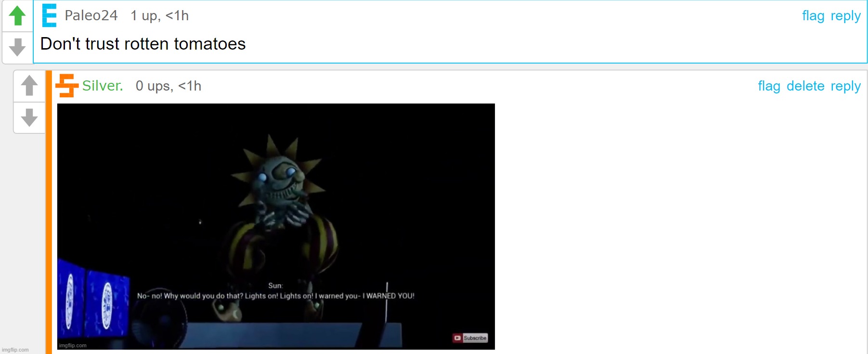Delete Silver's comment
The image size is (868, 354).
pyautogui.click(x=805, y=86)
